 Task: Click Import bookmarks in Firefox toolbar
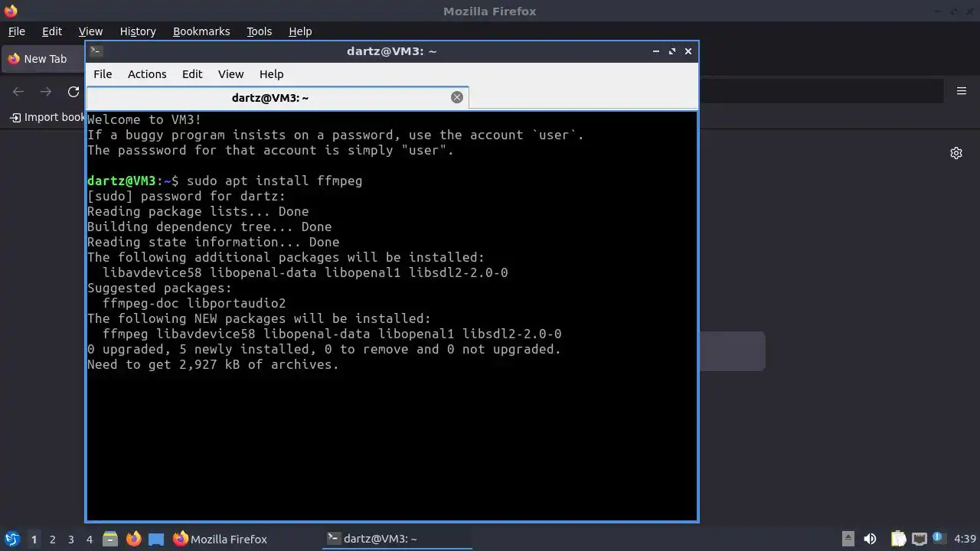(x=47, y=117)
